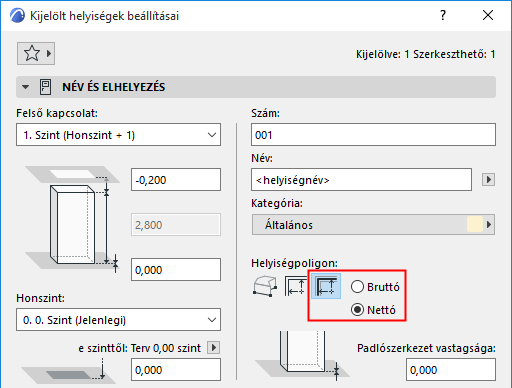Collapse the NÉV ÉS ELHELYEZÉS panel
Screen dimensions: 512x388
(x=25, y=87)
